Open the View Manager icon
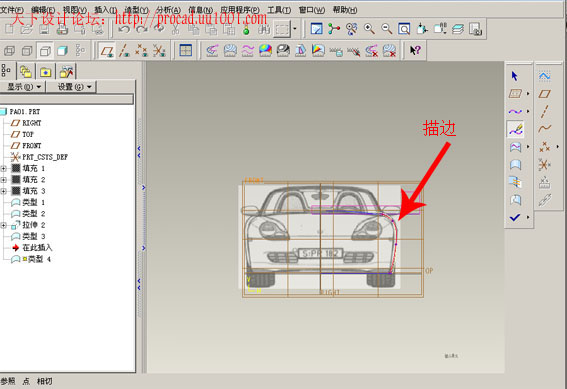The image size is (567, 389). [475, 29]
